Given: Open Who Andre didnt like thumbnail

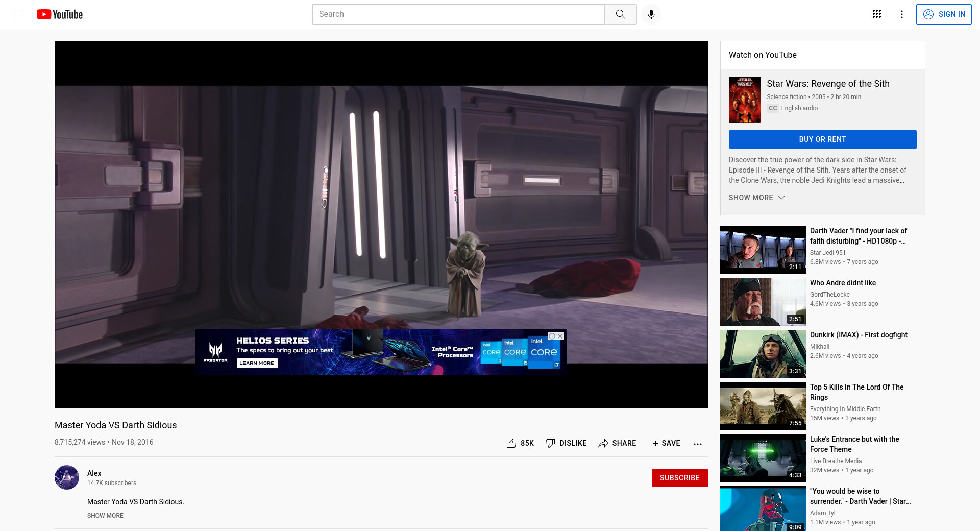Looking at the screenshot, I should pos(763,302).
